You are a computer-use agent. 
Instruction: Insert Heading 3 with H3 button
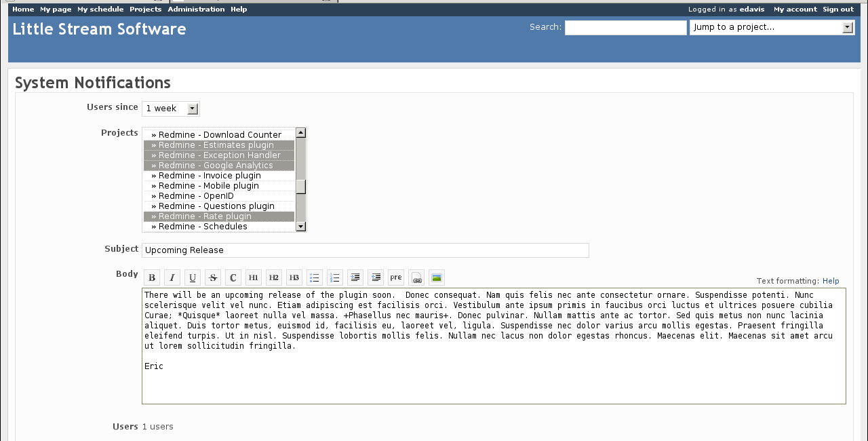[x=294, y=277]
